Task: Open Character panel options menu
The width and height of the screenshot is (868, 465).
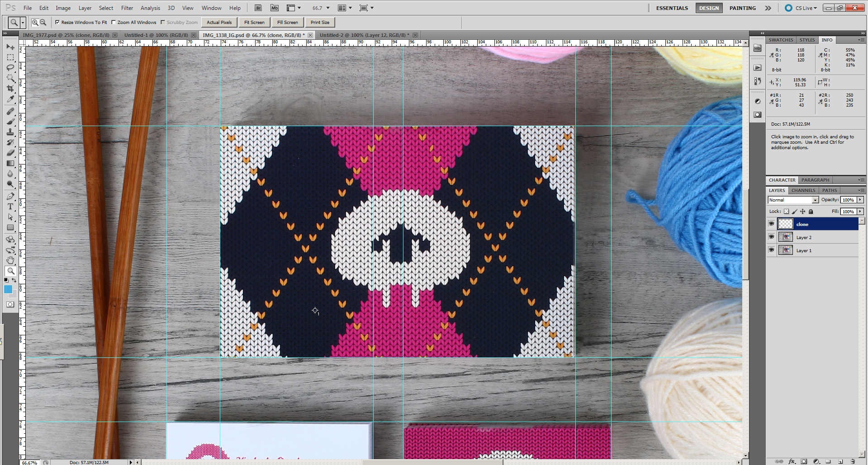Action: 861,180
